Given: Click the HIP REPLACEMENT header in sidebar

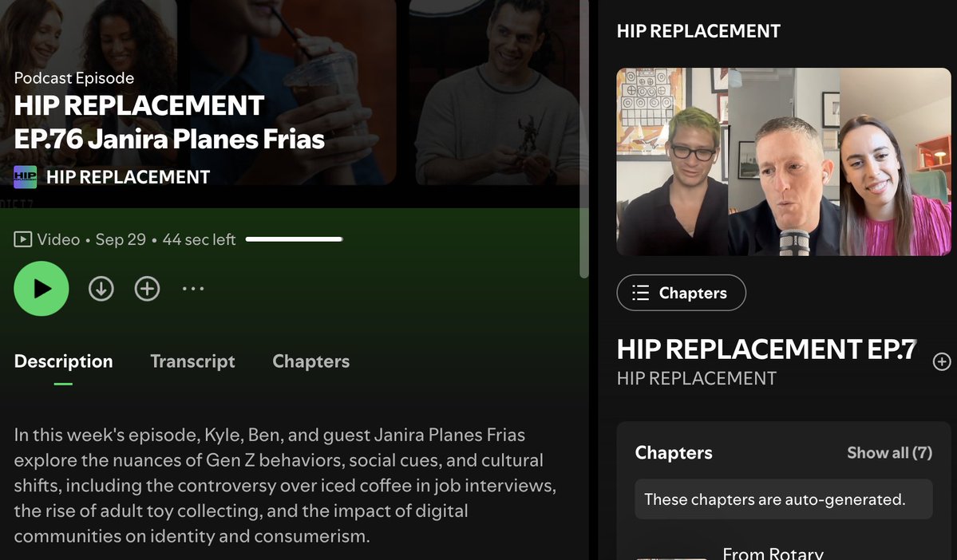Looking at the screenshot, I should tap(698, 31).
